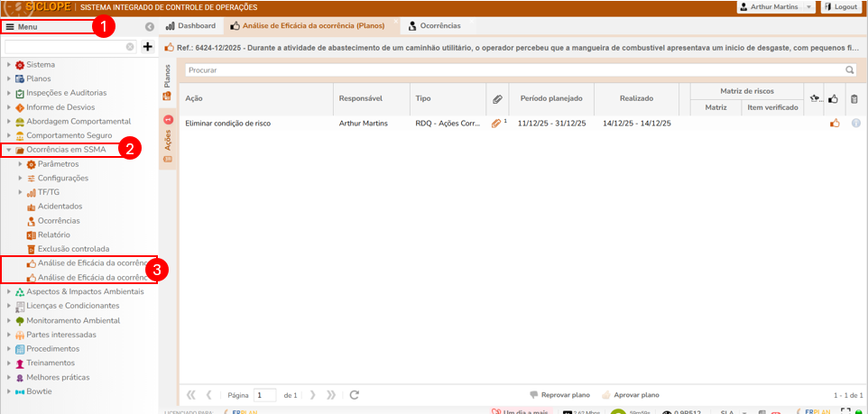
Task: Open the Arthur Martins user dropdown
Action: tap(776, 6)
